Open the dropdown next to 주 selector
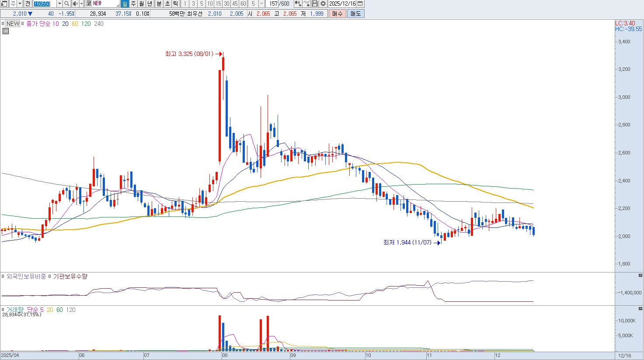Viewport: 644px width, 360px height. [20, 3]
